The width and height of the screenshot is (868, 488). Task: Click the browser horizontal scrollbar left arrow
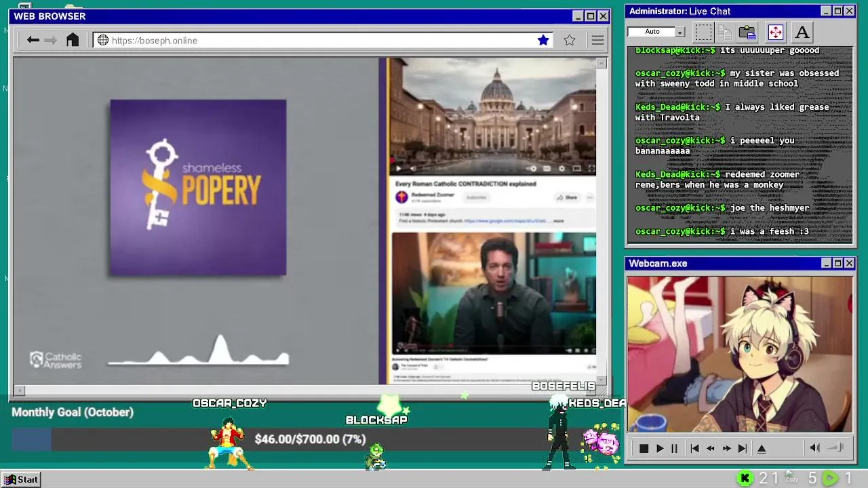[x=20, y=390]
